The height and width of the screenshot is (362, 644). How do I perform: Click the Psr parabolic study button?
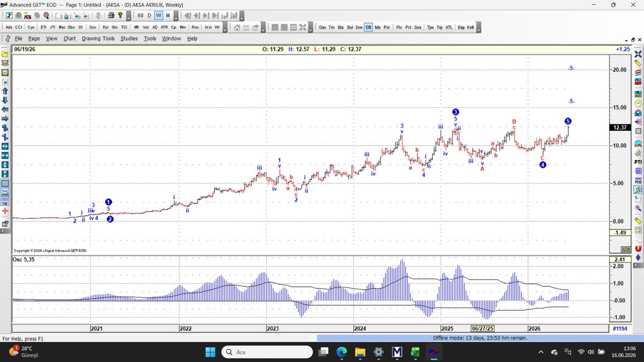pos(386,27)
